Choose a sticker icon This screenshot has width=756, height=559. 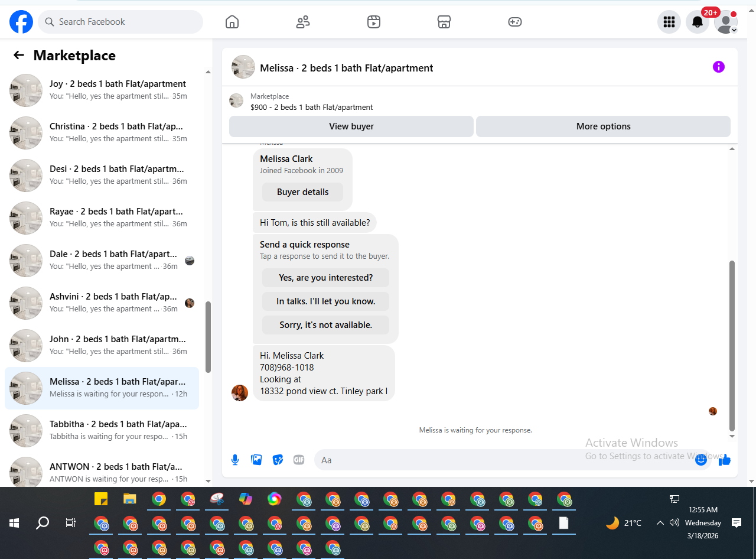click(278, 460)
